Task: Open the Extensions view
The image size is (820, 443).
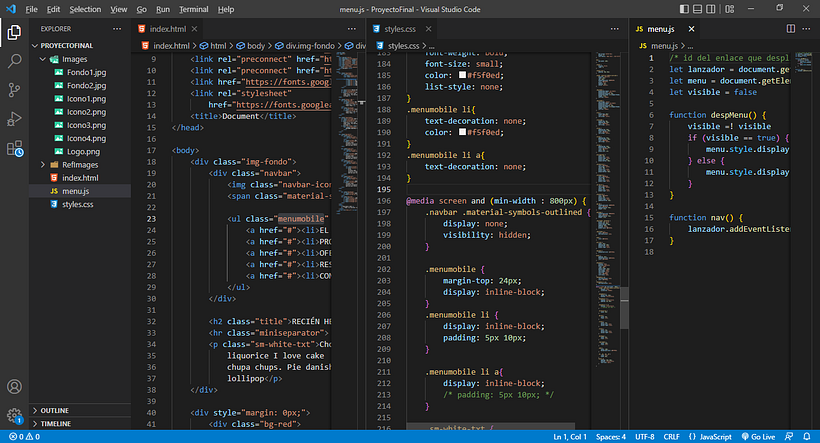Action: [x=14, y=149]
